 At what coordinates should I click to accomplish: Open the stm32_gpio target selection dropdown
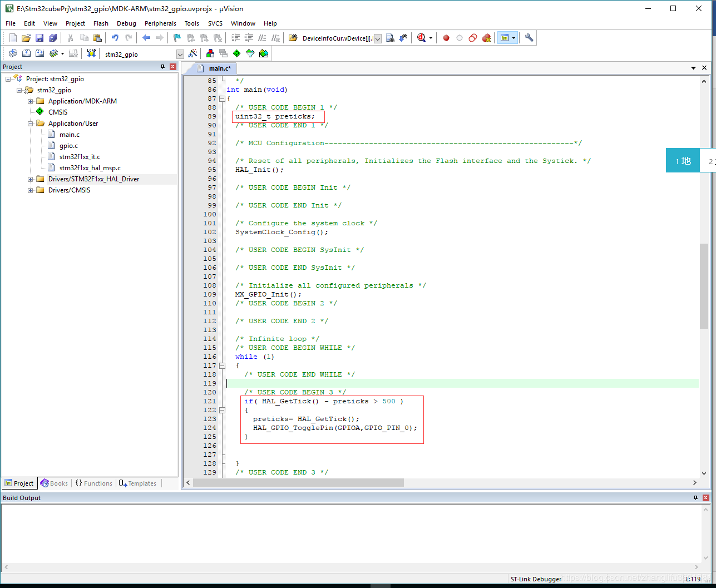[x=180, y=54]
